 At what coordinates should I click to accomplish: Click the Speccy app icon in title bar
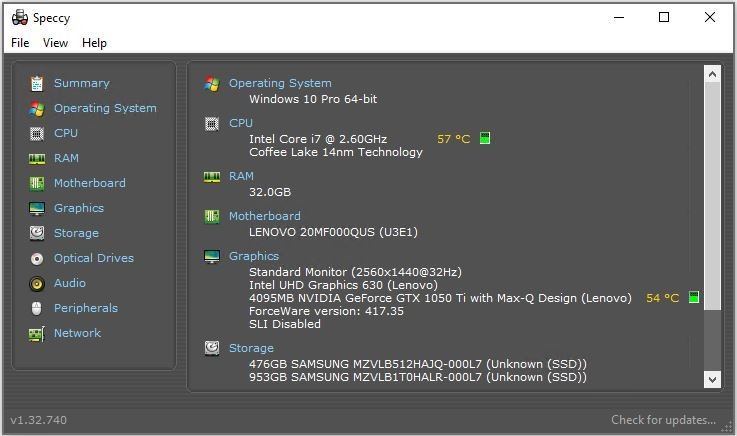[x=20, y=17]
